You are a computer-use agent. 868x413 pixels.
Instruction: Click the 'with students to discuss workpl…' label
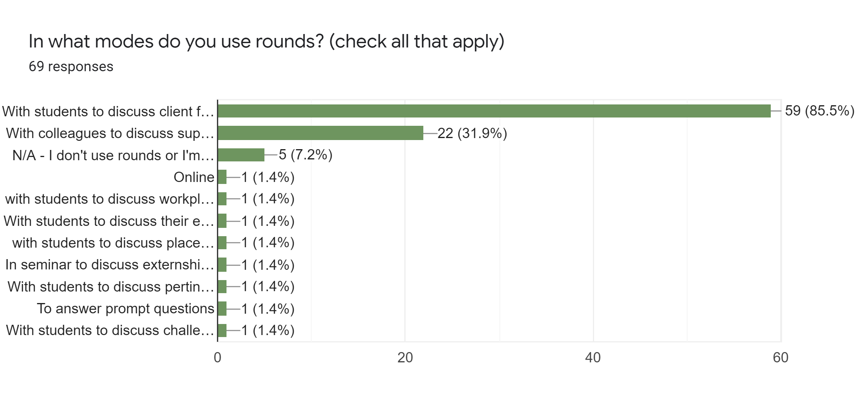109,199
